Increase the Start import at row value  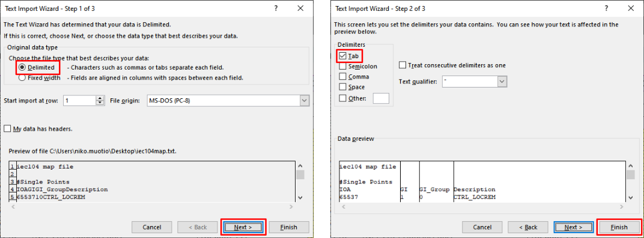coord(100,98)
